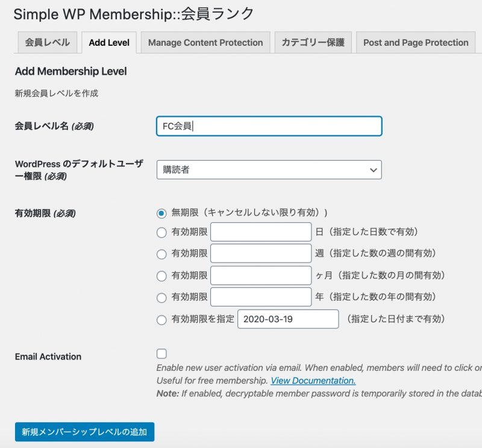Select the months (ヶ月) expiry radio button
Screen dimensions: 482x448
pos(161,276)
